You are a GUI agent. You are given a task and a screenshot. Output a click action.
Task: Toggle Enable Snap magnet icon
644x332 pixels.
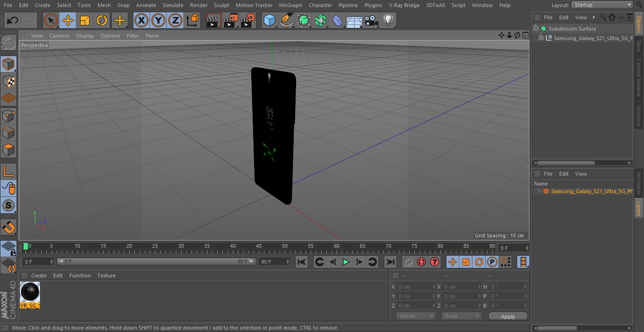click(x=8, y=227)
